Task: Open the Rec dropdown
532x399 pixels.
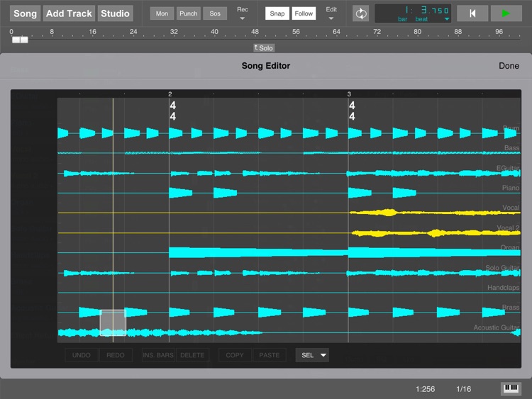Action: point(243,13)
